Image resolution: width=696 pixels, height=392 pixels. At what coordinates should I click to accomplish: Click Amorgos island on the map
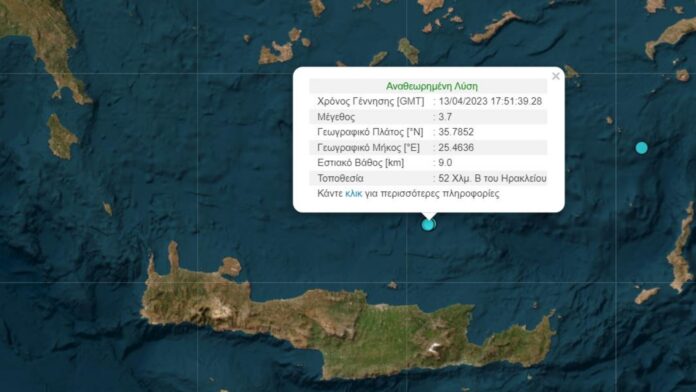coord(495,27)
